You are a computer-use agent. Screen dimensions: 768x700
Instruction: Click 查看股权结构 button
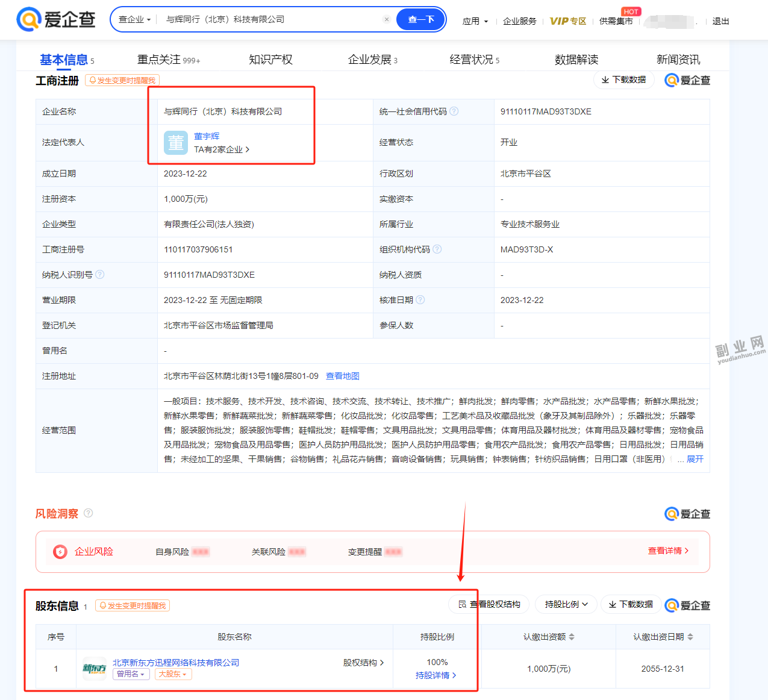click(489, 604)
